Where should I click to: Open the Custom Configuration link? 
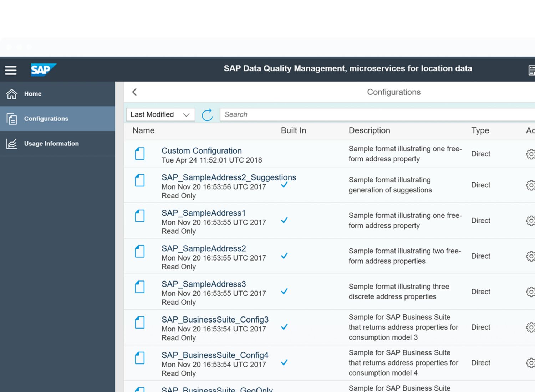(202, 151)
